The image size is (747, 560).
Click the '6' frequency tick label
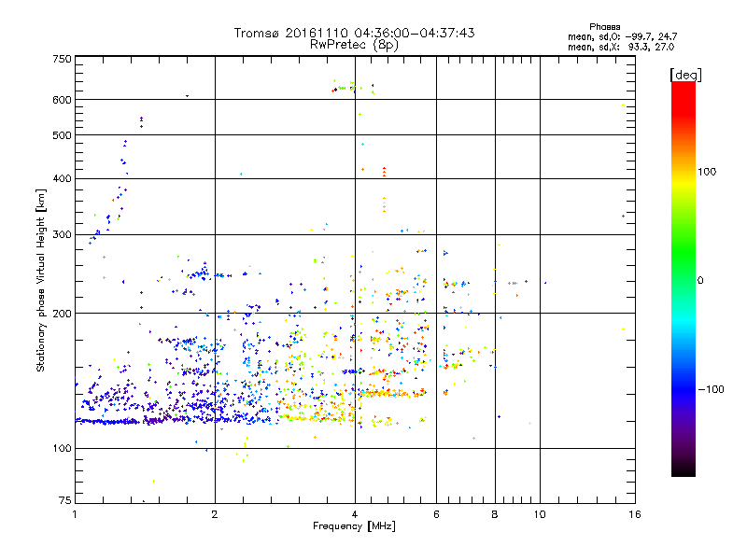[436, 514]
